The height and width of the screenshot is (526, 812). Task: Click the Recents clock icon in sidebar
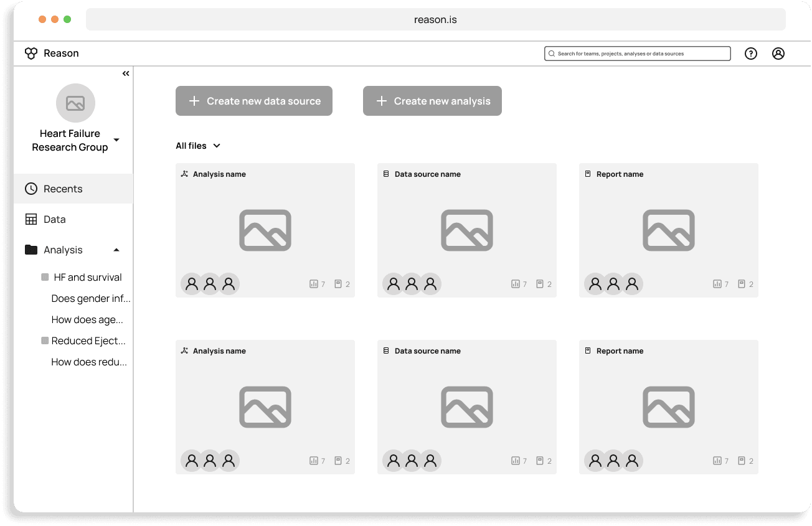[31, 189]
